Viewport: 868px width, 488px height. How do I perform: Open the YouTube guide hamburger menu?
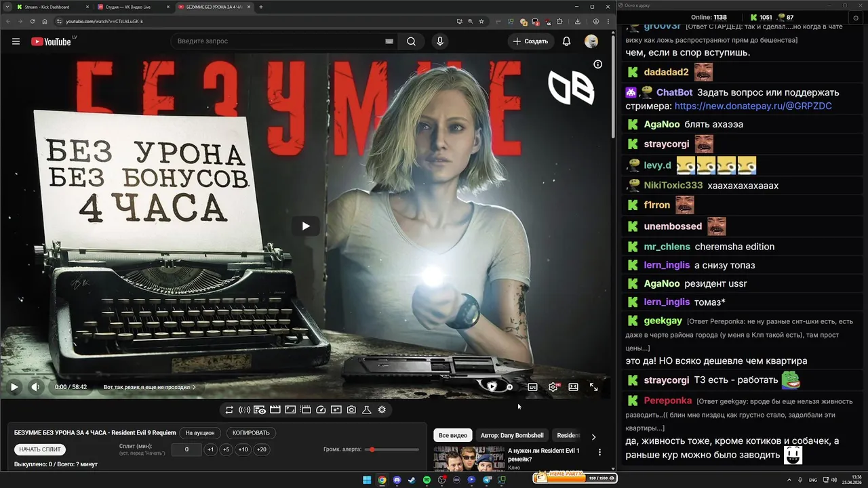click(x=16, y=41)
